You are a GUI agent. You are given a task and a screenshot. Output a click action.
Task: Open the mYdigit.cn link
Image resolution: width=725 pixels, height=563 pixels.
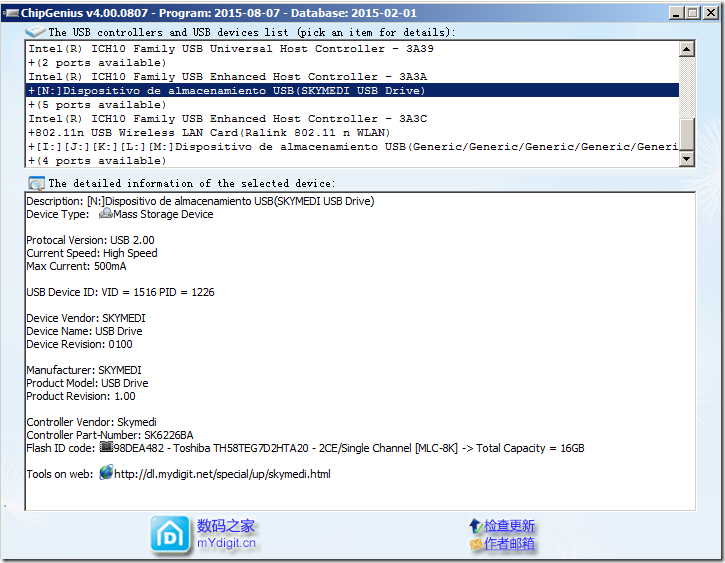click(x=226, y=543)
